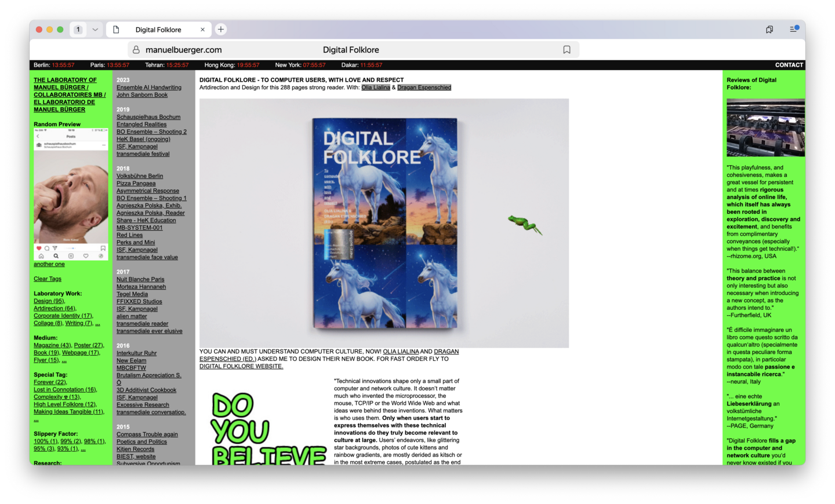Click the stacked-pages icon beside the browser menu

click(x=769, y=30)
